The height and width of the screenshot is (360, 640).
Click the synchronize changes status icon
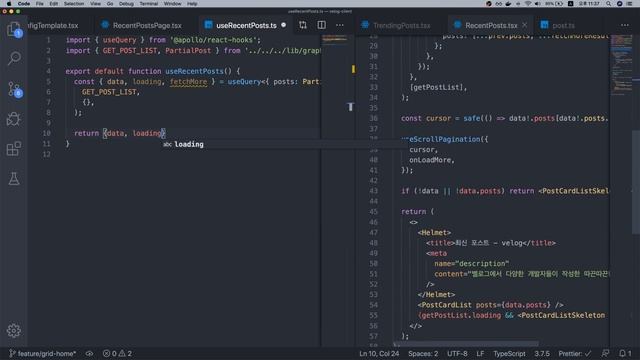click(x=89, y=353)
